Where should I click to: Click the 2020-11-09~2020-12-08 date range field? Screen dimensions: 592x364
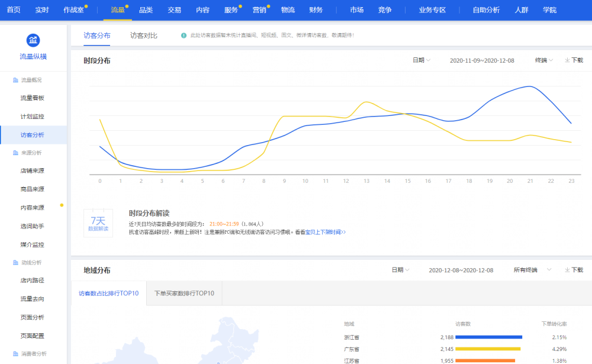point(482,60)
